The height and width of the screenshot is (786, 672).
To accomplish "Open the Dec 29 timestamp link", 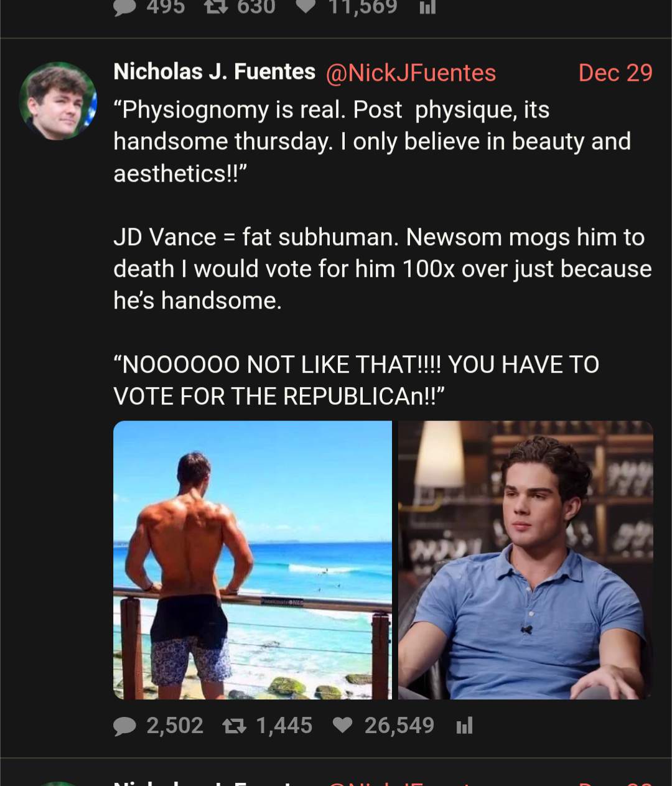I will [615, 73].
